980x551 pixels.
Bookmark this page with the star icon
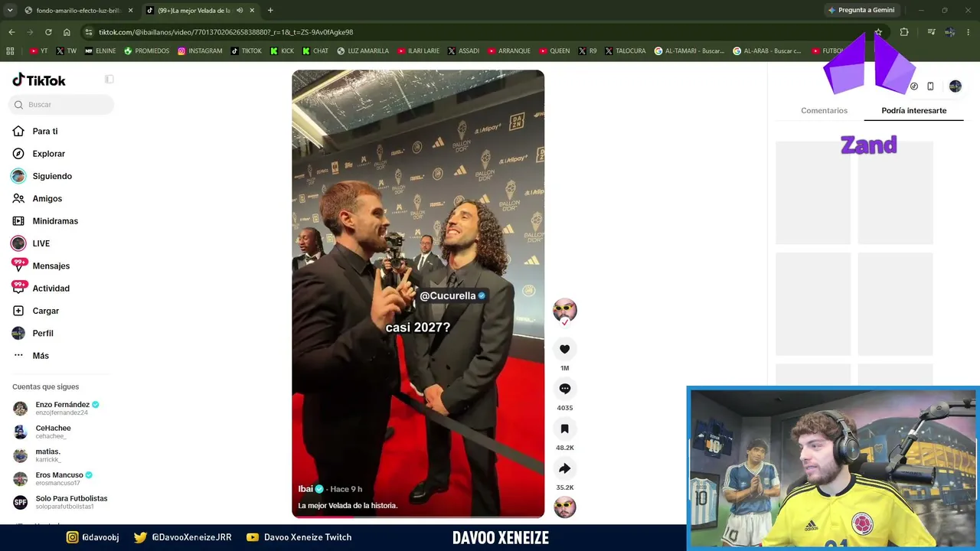[x=878, y=32]
